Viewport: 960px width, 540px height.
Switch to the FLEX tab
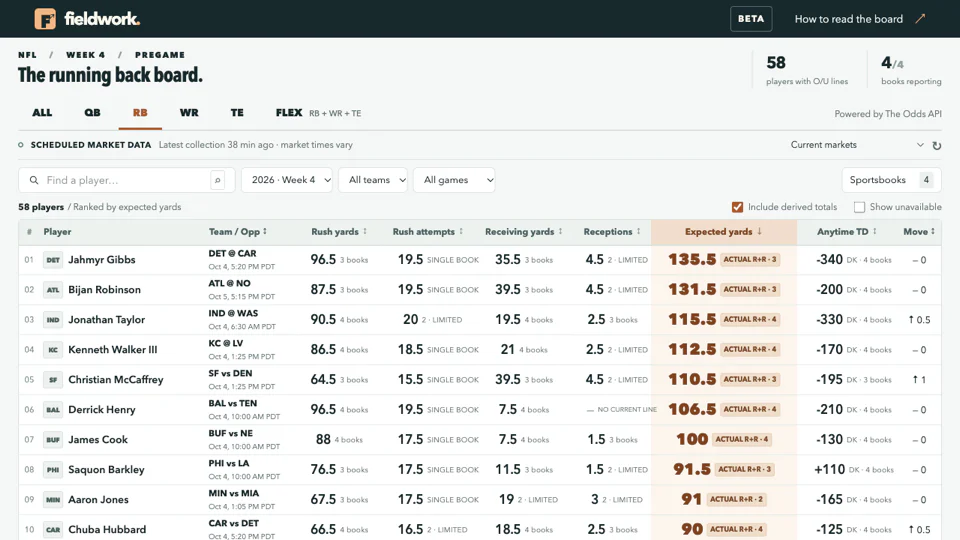point(318,113)
